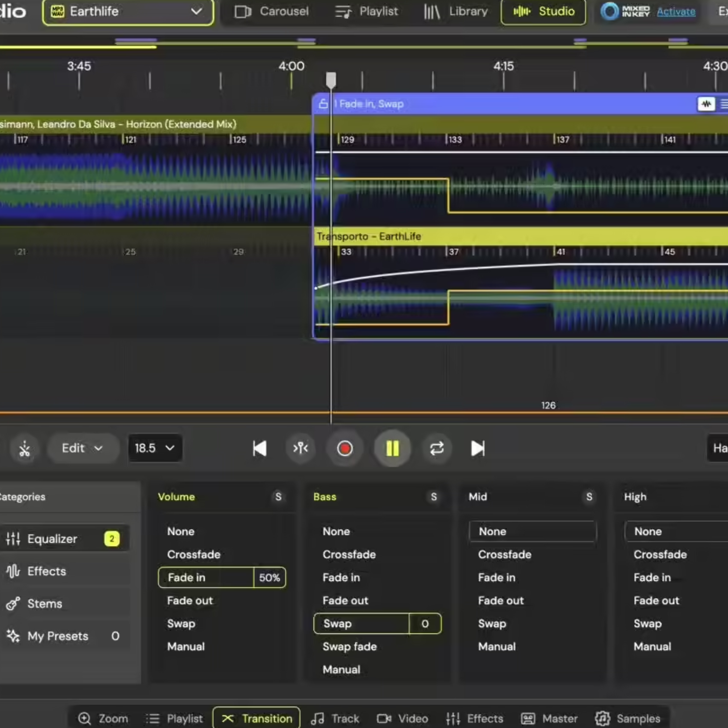Switch to the Track tab
The image size is (728, 728).
click(x=335, y=718)
